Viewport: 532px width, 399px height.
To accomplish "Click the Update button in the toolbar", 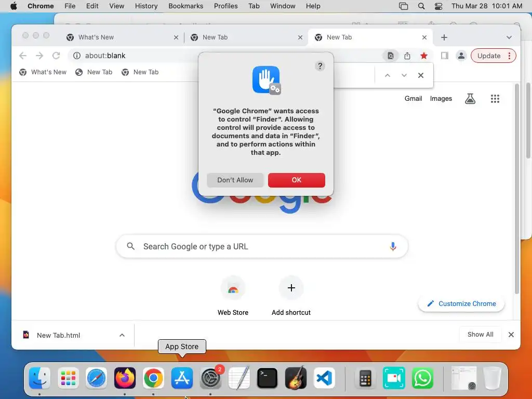I will tap(488, 56).
